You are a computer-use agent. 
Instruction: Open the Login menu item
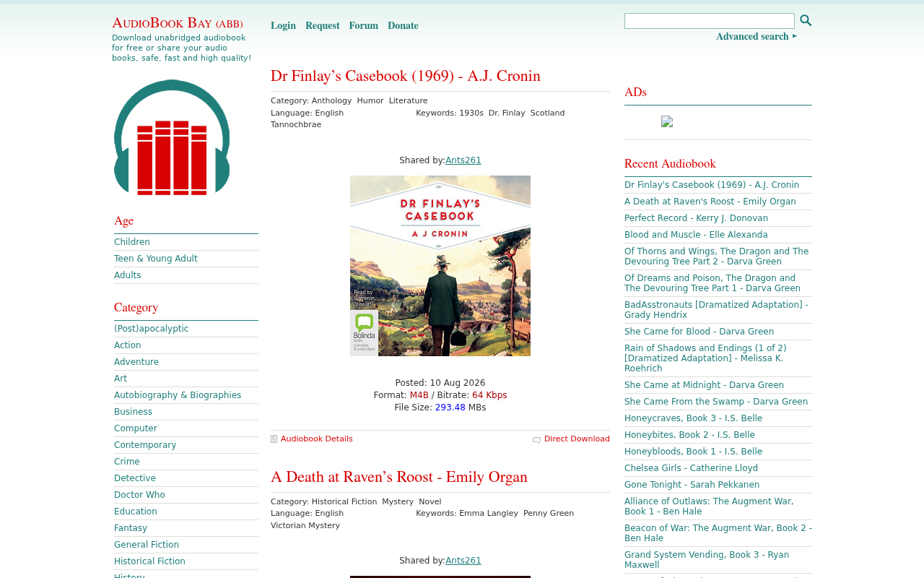[x=283, y=26]
